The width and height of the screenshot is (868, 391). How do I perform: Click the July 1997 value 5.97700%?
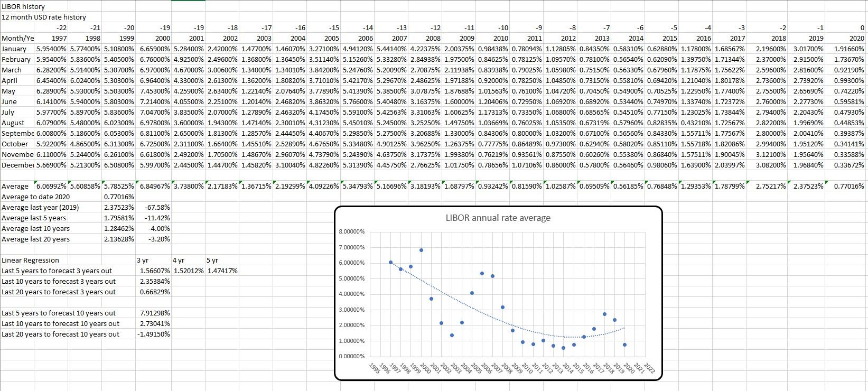(x=52, y=112)
